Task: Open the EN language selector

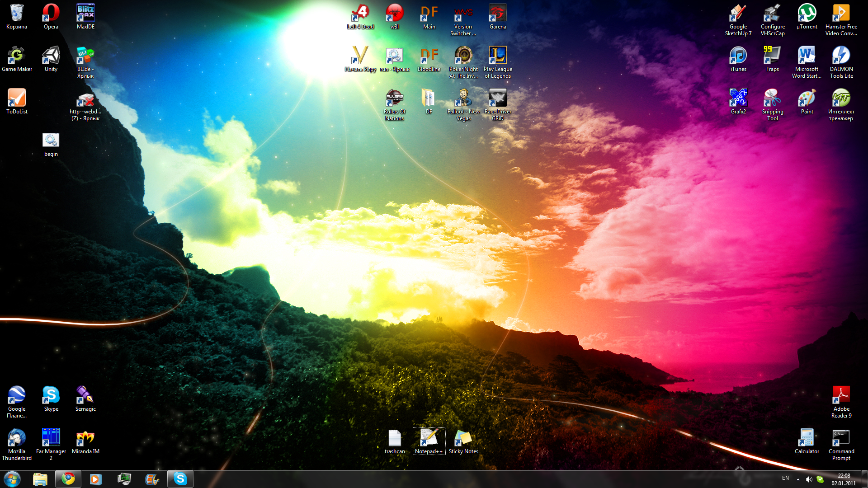Action: 785,478
